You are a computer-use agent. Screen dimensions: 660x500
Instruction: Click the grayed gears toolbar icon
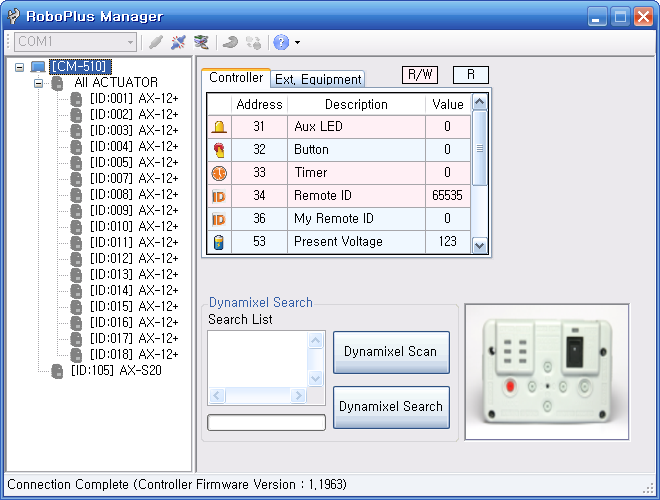click(253, 42)
